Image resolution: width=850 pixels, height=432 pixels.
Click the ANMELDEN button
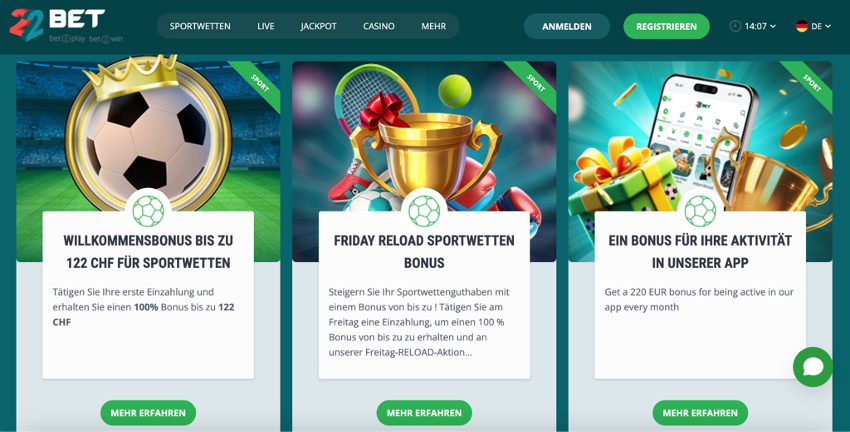coord(566,26)
